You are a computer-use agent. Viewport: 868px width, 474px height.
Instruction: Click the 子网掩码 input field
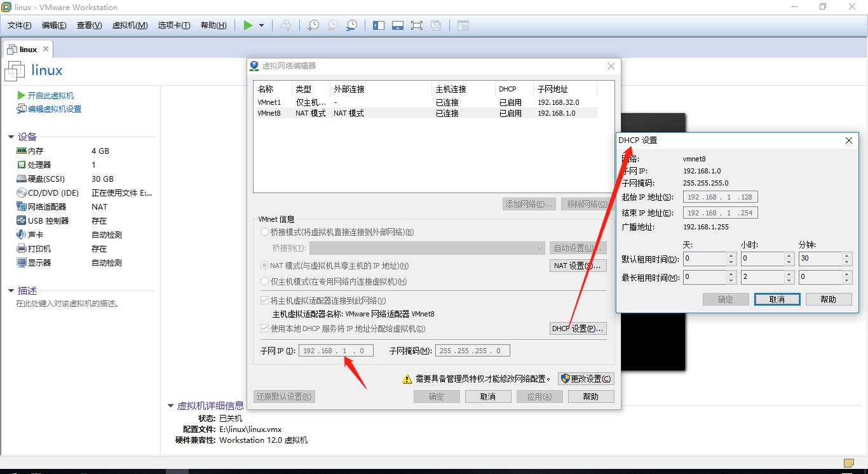[472, 351]
